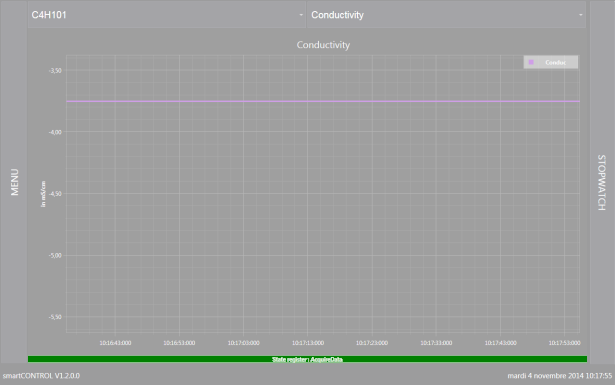Click the 10:17:23:000 time label
Image resolution: width=615 pixels, height=385 pixels.
click(372, 343)
